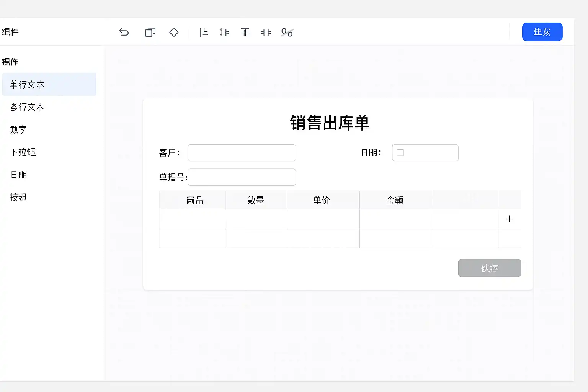Click the small square in the 日期 field
588x392 pixels.
point(400,153)
